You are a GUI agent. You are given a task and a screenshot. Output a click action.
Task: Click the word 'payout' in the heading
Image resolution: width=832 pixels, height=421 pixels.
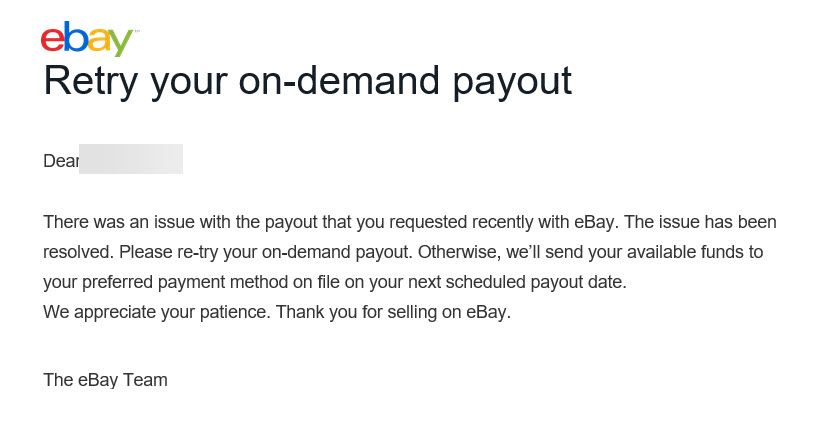point(512,83)
